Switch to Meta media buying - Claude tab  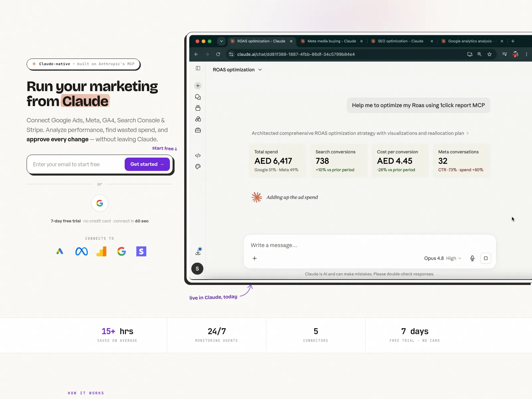pos(332,41)
